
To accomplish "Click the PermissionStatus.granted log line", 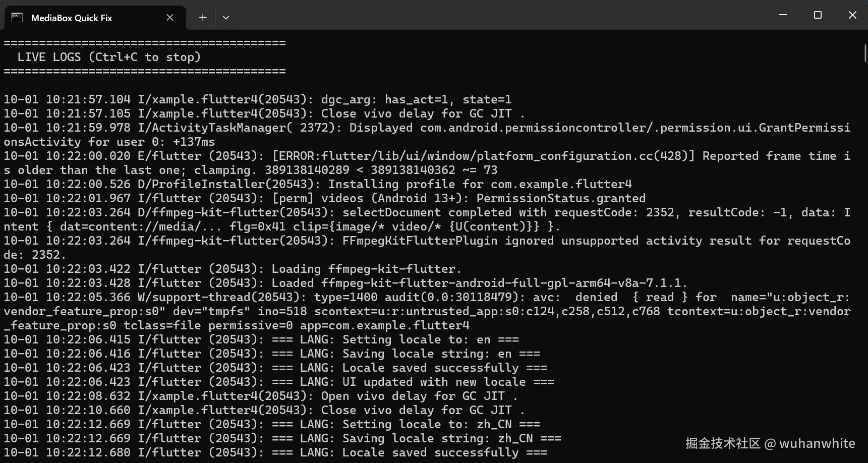I will 324,199.
